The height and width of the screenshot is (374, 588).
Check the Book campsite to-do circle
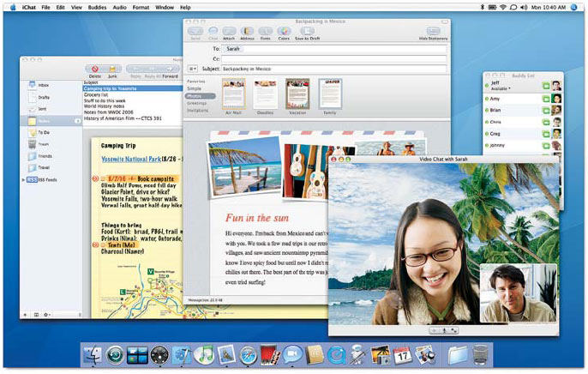(x=97, y=177)
